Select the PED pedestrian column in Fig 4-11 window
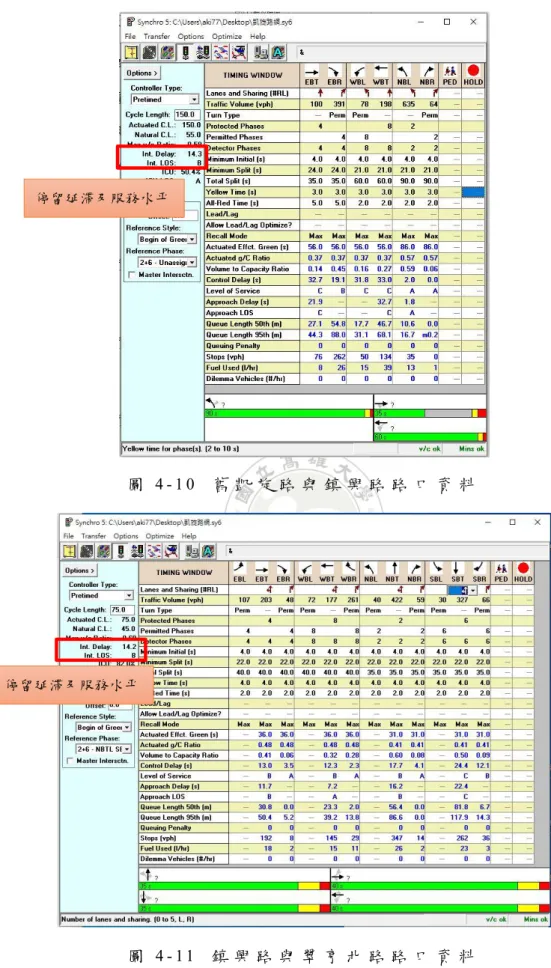Screen dimensions: 551x968 point(503,572)
